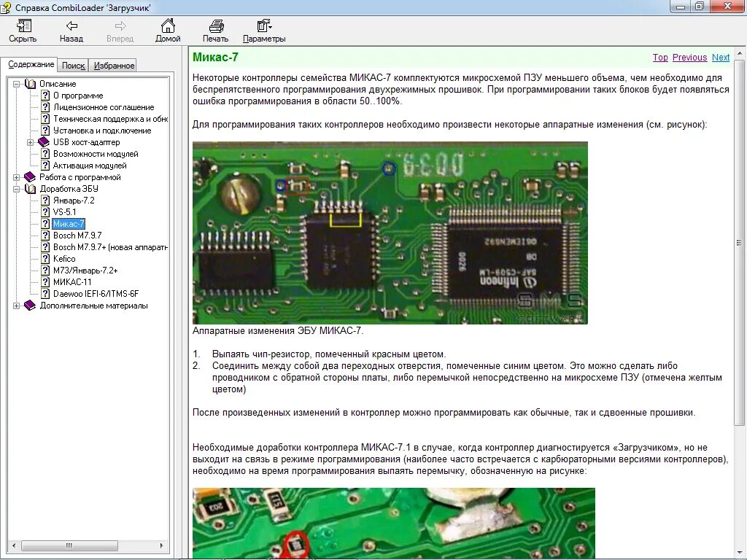The width and height of the screenshot is (747, 560).
Task: Open the Bosch M7.9.7+ (новая аппаратн topic
Action: point(110,247)
